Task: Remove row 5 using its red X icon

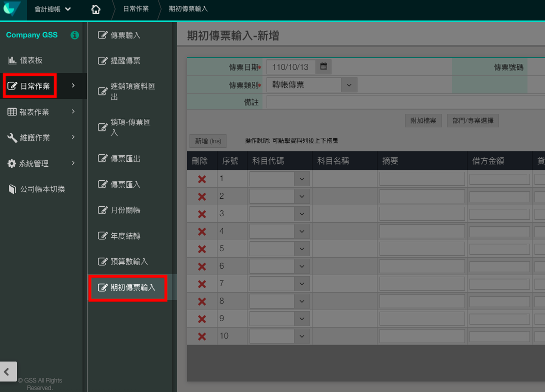Action: (x=202, y=249)
